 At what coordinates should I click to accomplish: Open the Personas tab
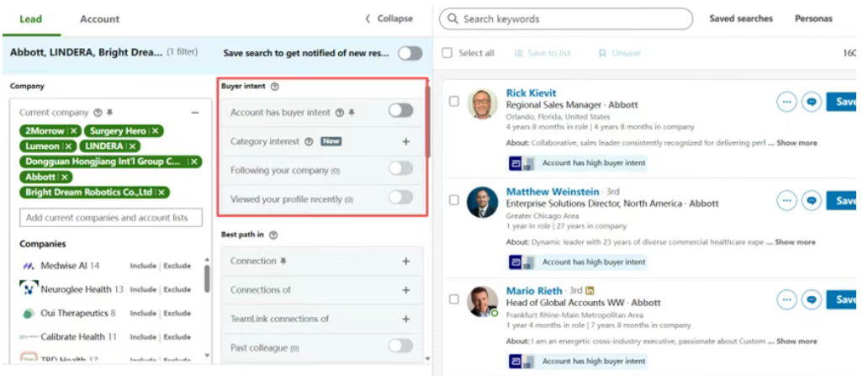(813, 19)
